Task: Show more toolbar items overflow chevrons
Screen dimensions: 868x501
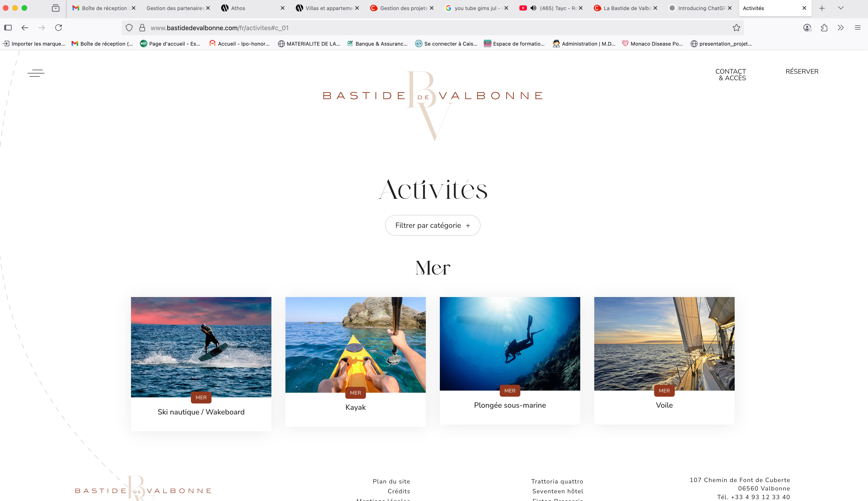Action: pyautogui.click(x=840, y=28)
